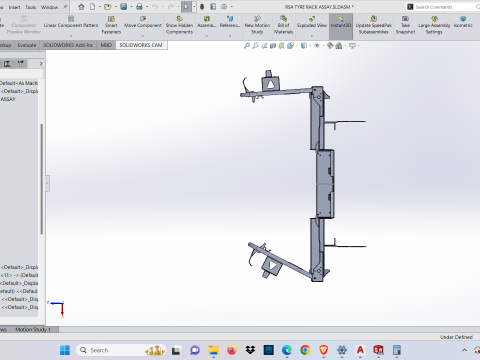
Task: Switch to the SOLIDWORKS CAM tab
Action: [x=141, y=45]
